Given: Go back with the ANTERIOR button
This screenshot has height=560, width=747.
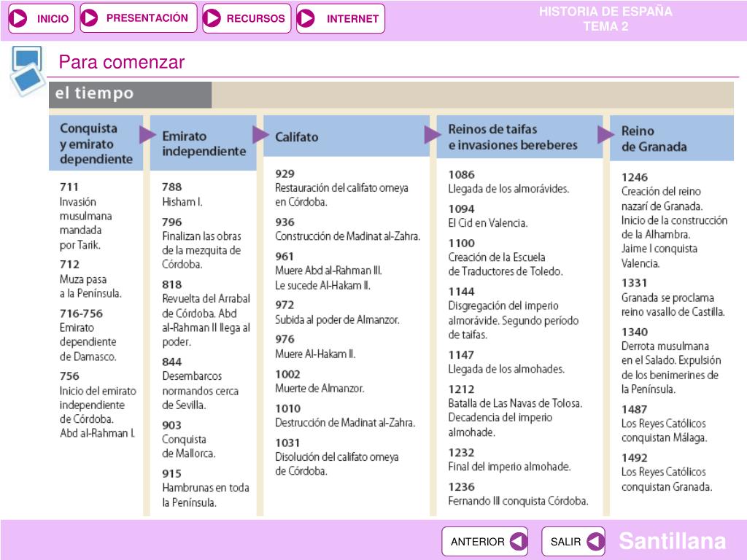Looking at the screenshot, I should point(484,542).
